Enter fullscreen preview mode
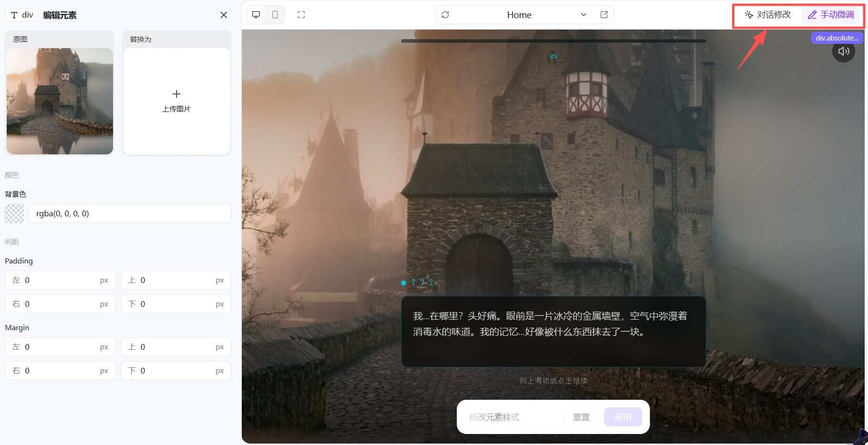Image resolution: width=868 pixels, height=445 pixels. (301, 15)
